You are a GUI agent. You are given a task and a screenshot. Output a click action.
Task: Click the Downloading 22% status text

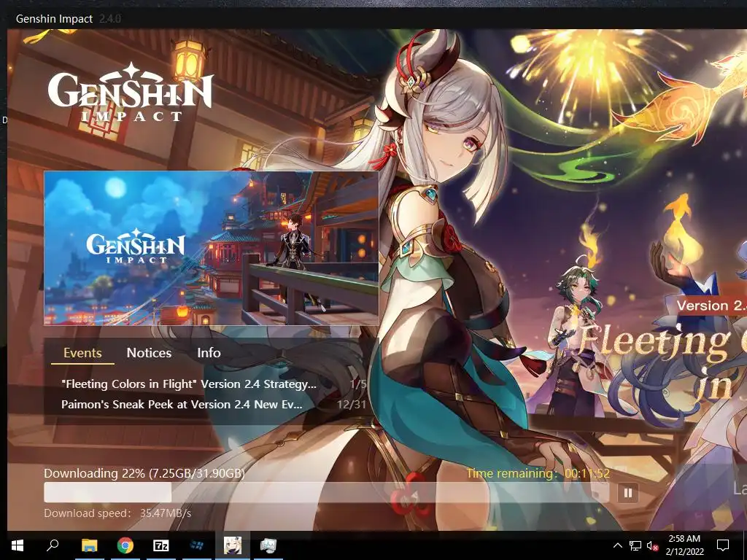point(144,473)
